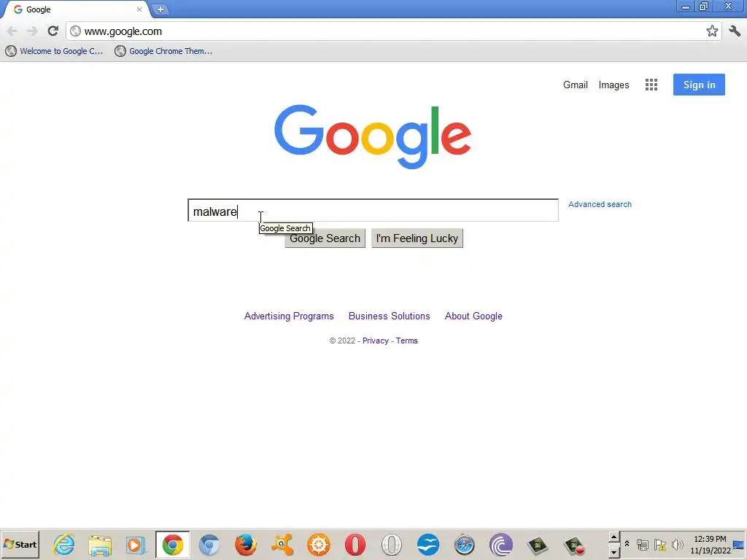Launch red Opera from the taskbar
Viewport: 747px width, 560px height.
355,545
